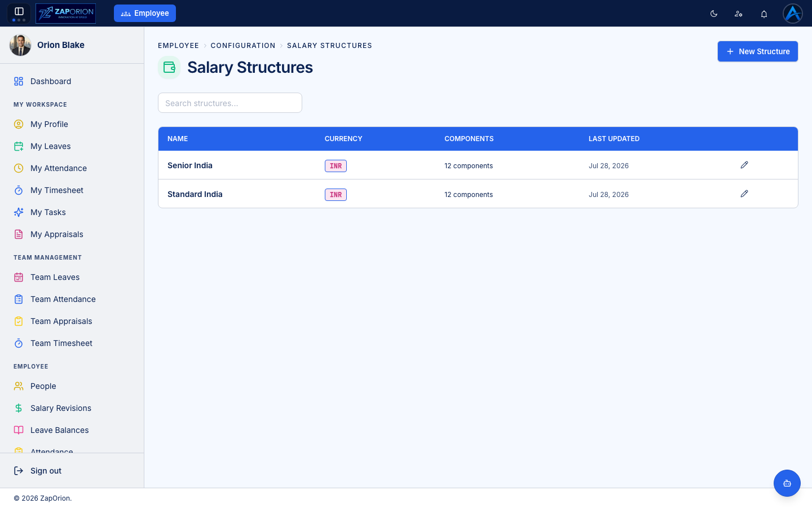This screenshot has height=508, width=812.
Task: Edit the Standard India structure
Action: click(744, 194)
